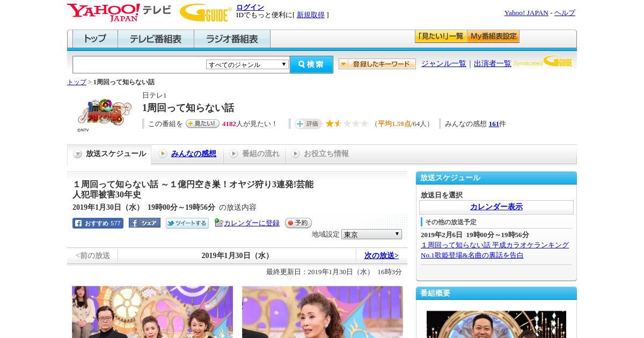
Task: Click the 新規取得 link
Action: point(311,15)
